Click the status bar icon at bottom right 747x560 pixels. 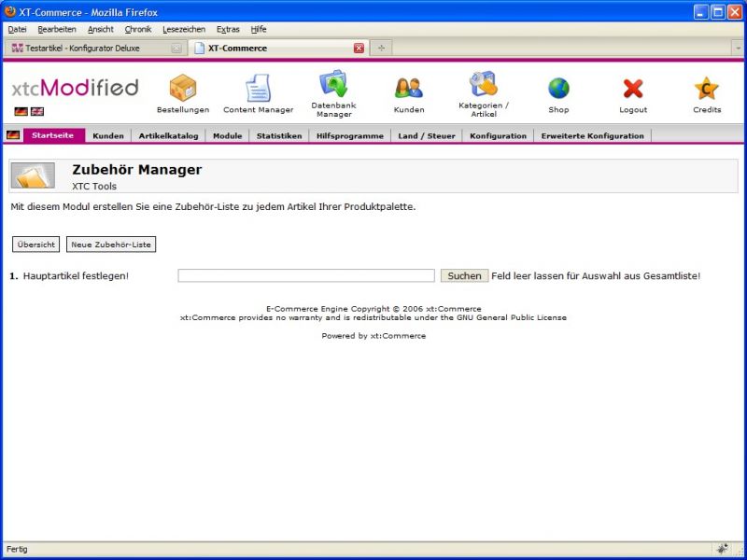(x=723, y=549)
